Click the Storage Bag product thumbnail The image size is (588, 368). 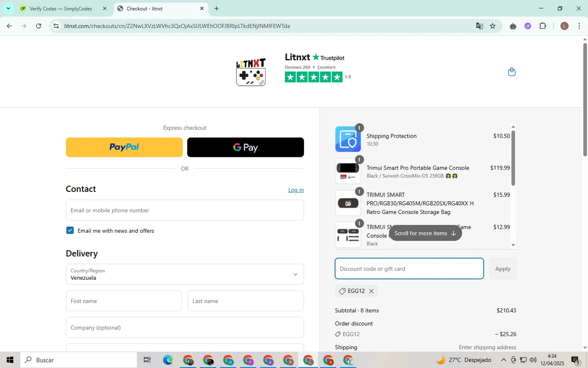(348, 203)
